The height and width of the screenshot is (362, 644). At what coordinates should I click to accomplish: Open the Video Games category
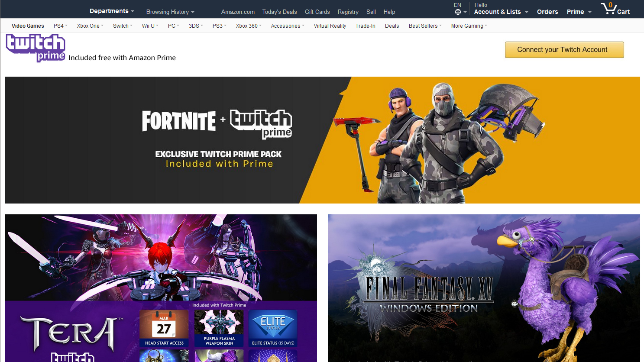28,26
